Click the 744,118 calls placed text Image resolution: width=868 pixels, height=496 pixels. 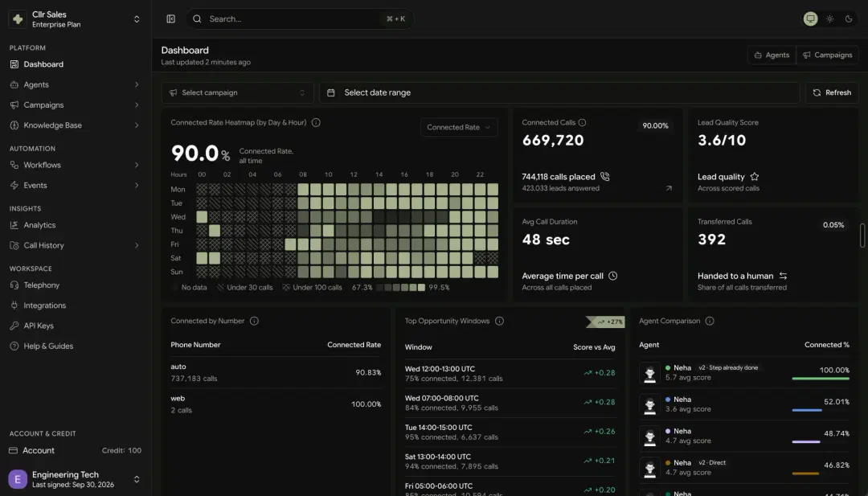(559, 177)
